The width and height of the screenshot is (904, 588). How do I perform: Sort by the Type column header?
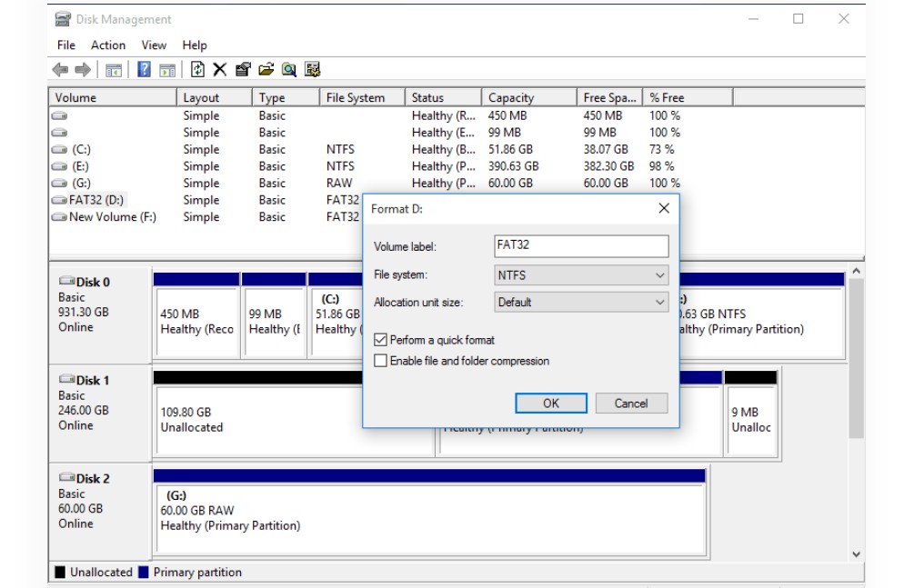286,97
